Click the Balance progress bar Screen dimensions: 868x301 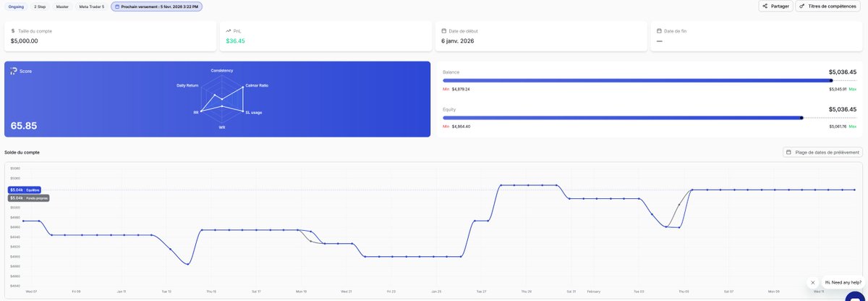(x=650, y=80)
